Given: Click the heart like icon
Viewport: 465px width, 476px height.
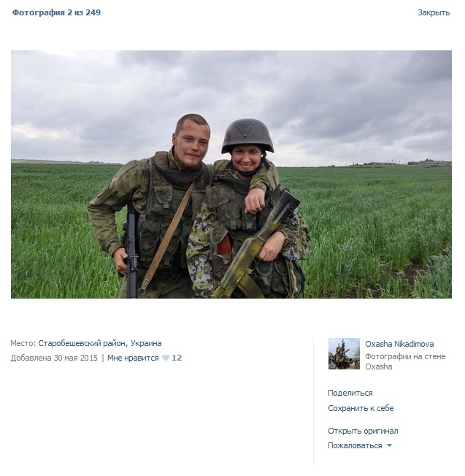Looking at the screenshot, I should pos(166,358).
